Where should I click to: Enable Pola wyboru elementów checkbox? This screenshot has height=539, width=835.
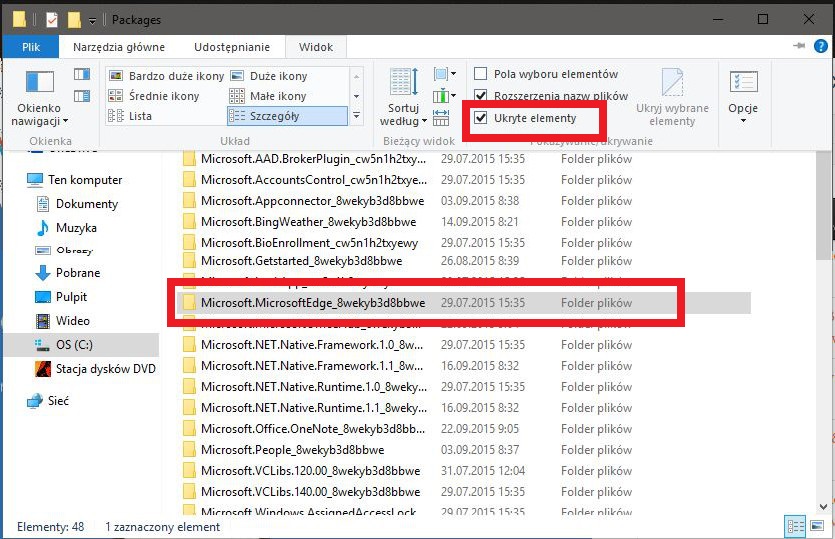tap(480, 74)
